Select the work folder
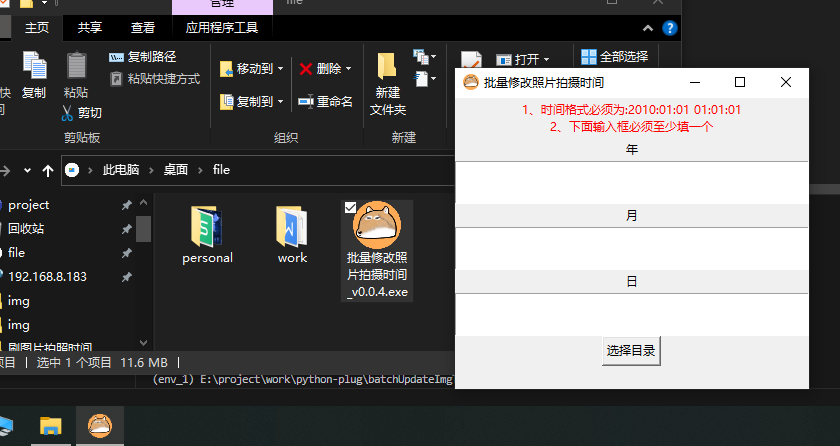Screen dimensions: 840x446 tap(292, 235)
